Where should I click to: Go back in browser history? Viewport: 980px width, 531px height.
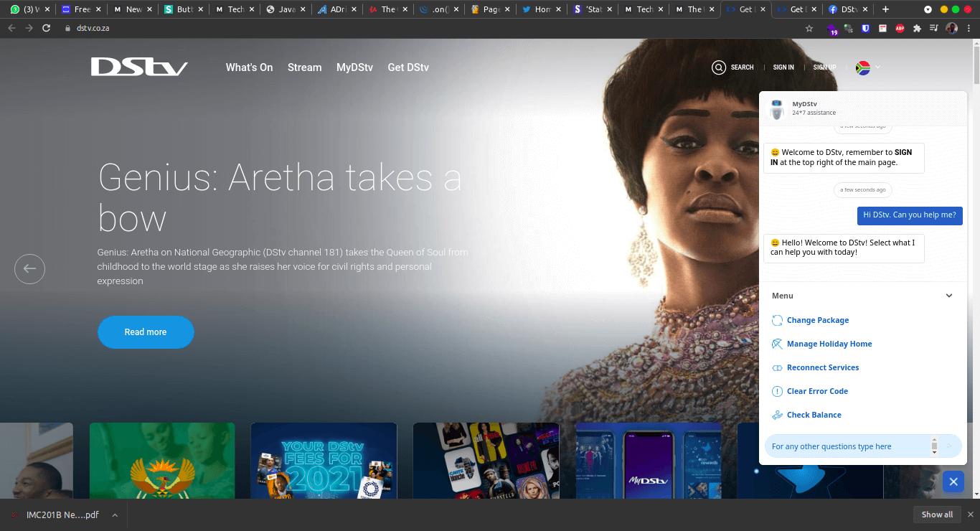pos(11,28)
